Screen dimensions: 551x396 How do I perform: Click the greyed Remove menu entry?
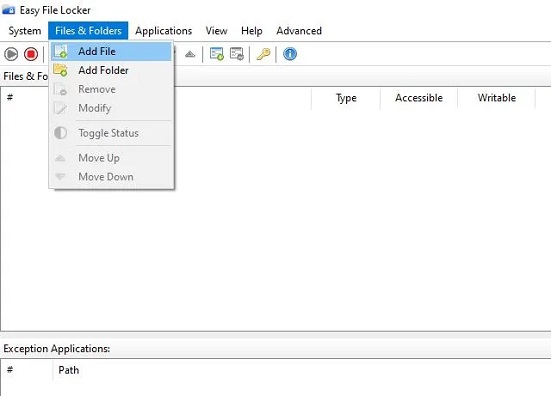coord(111,89)
